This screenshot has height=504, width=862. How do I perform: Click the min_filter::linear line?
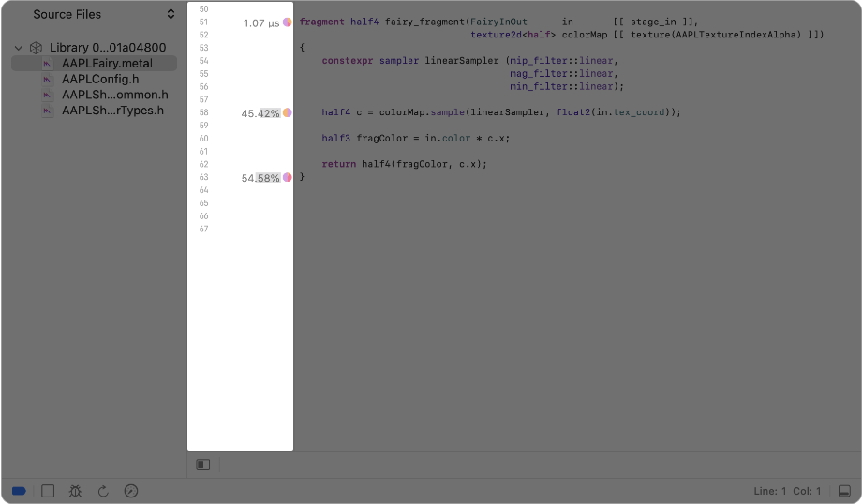click(x=567, y=86)
